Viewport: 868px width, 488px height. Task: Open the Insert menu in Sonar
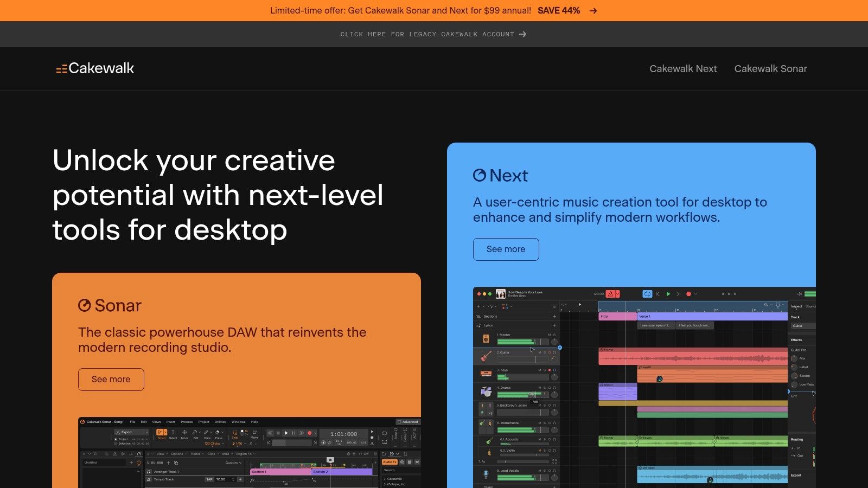click(x=170, y=422)
